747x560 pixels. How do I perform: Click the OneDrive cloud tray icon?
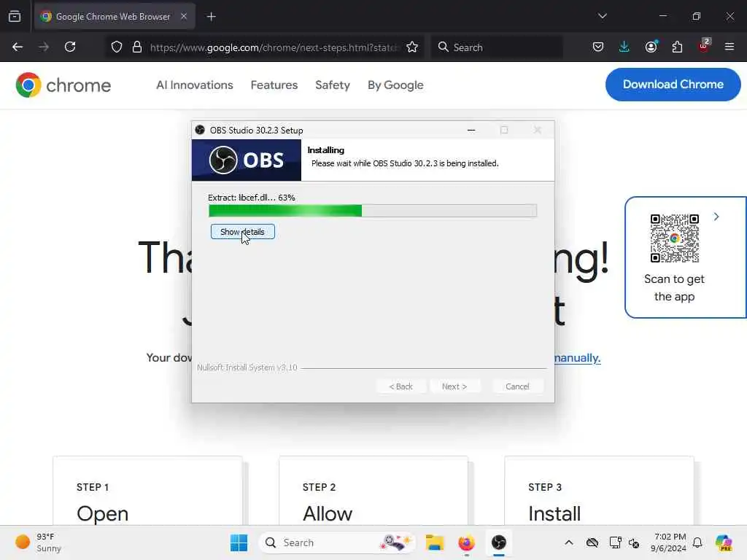(x=592, y=542)
